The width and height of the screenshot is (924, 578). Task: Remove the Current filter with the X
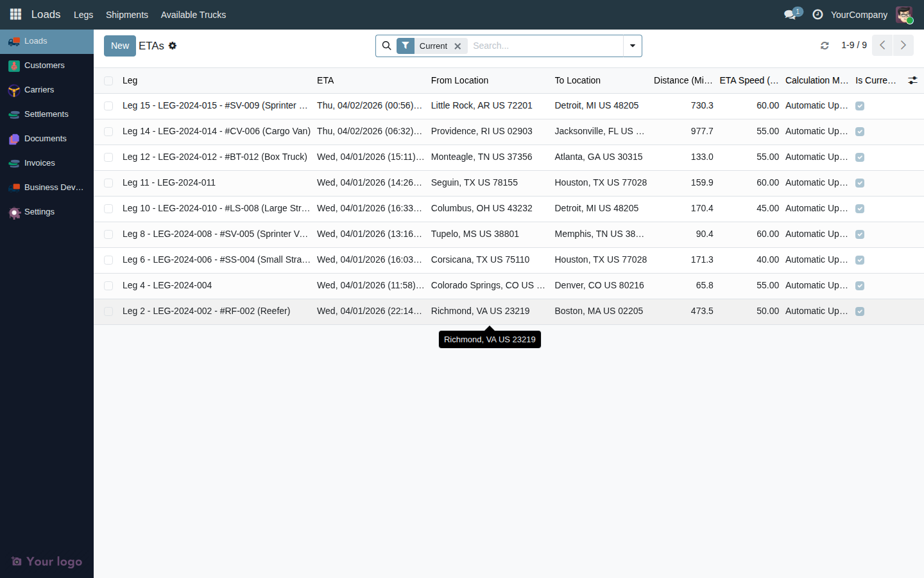tap(458, 46)
